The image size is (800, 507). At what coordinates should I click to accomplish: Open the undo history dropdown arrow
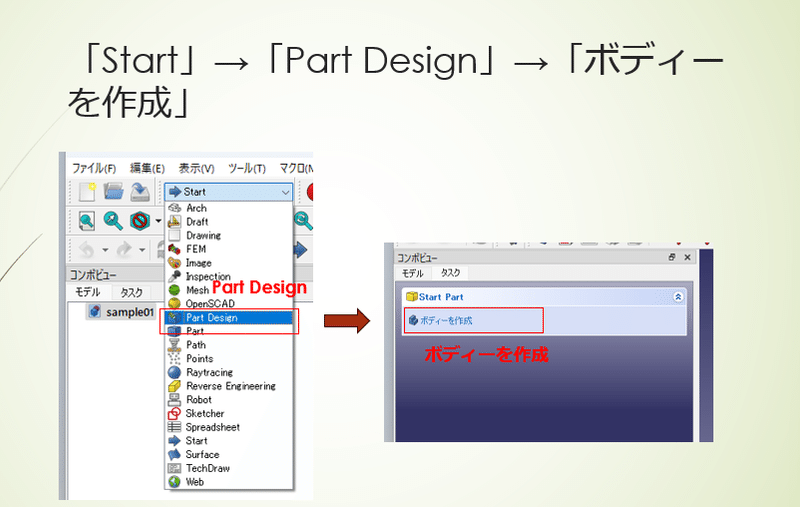[105, 250]
